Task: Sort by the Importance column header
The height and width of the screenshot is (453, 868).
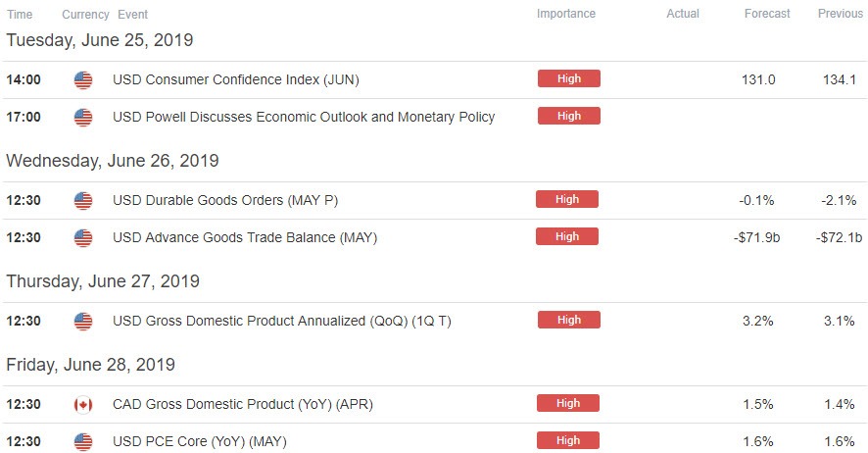Action: pos(565,14)
